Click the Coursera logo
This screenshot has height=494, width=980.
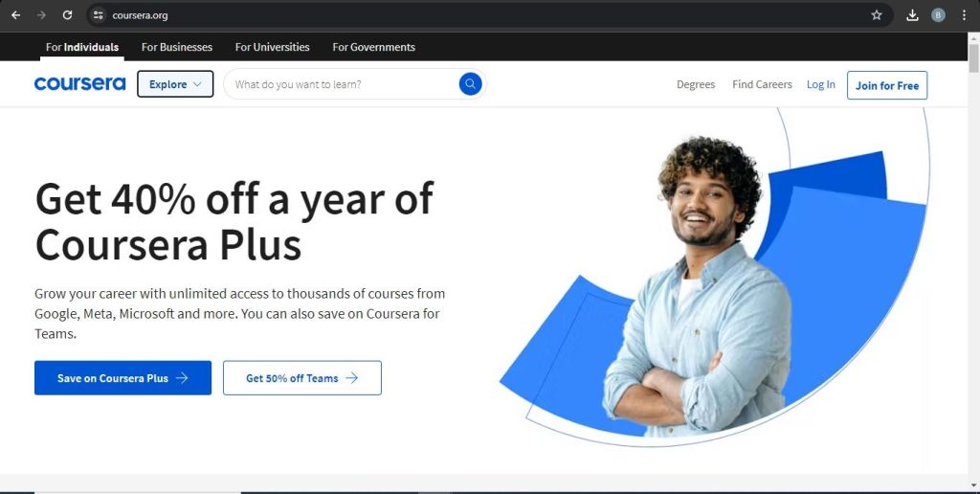pyautogui.click(x=80, y=84)
